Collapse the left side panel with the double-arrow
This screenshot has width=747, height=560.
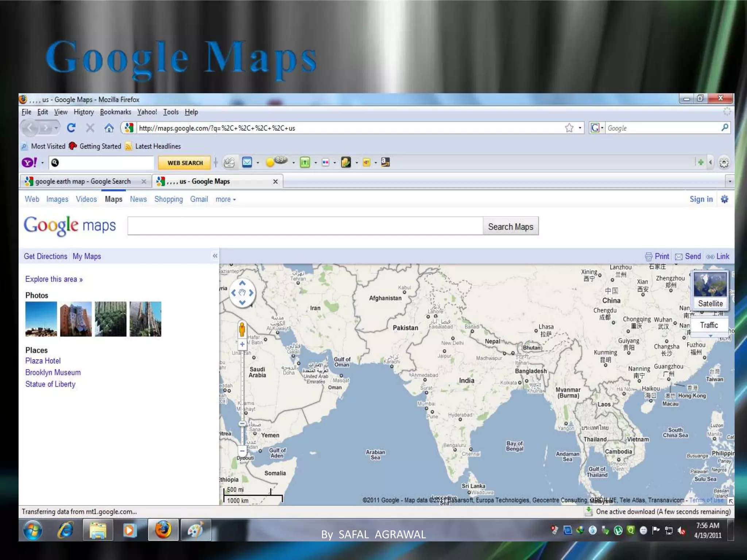click(215, 256)
